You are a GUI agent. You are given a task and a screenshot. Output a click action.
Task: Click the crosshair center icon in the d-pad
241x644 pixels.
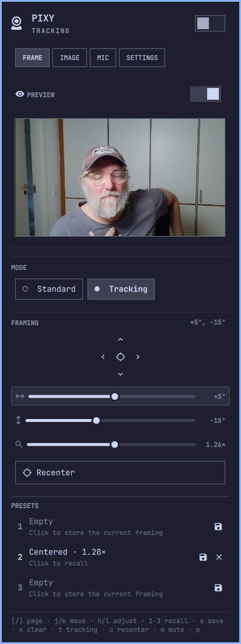coord(120,357)
